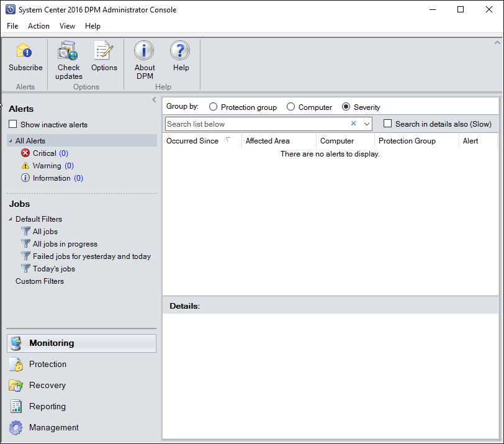Viewport: 504px width, 444px height.
Task: Click the Check updates icon
Action: [x=68, y=50]
